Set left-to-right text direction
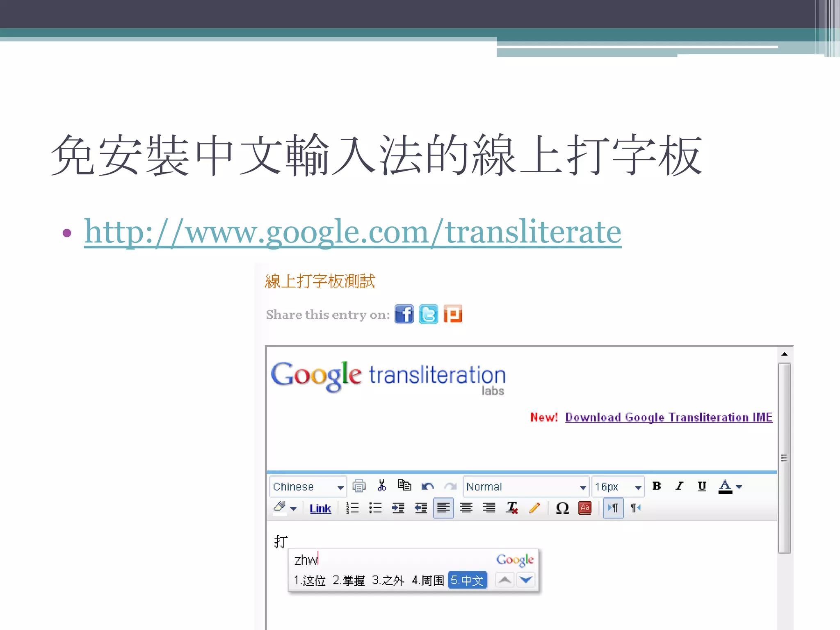840x630 pixels. click(x=613, y=508)
